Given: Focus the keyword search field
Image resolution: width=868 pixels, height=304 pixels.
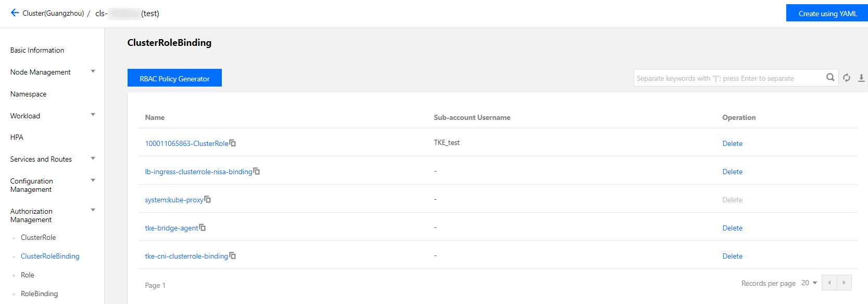Looking at the screenshot, I should point(728,78).
